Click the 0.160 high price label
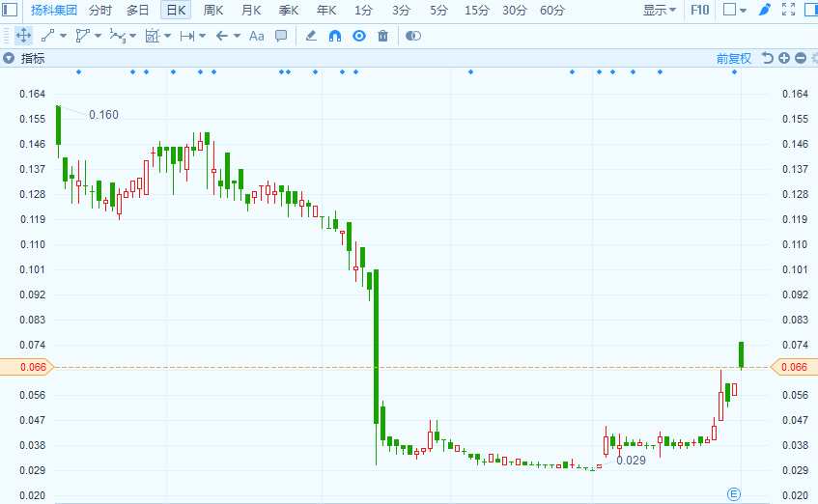Image resolution: width=818 pixels, height=504 pixels. click(x=103, y=115)
